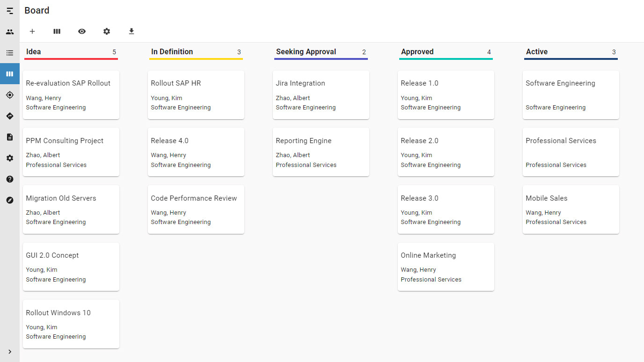Screen dimensions: 644x362
Task: Open the target/location sidebar icon
Action: (x=10, y=95)
